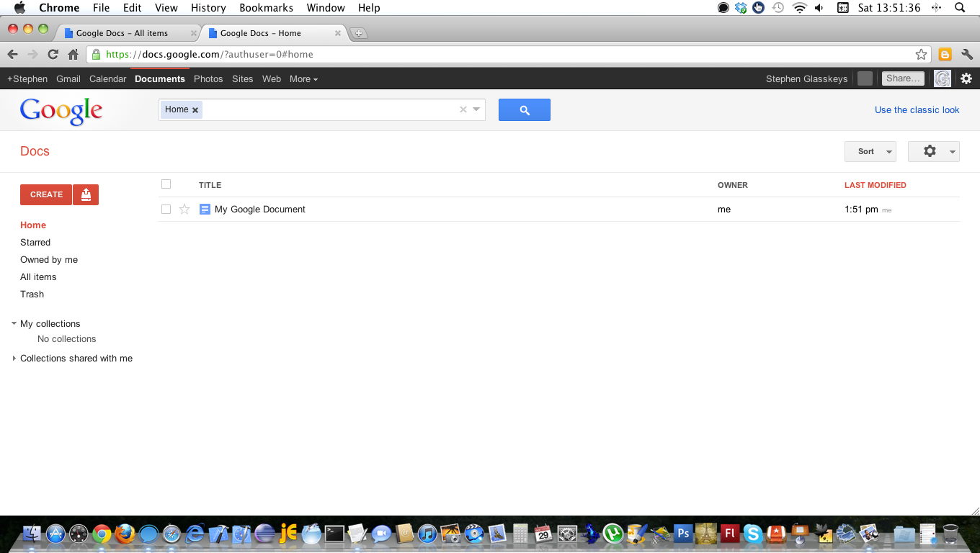Viewport: 980px width, 553px height.
Task: Bookmark the page using the star icon
Action: point(921,55)
